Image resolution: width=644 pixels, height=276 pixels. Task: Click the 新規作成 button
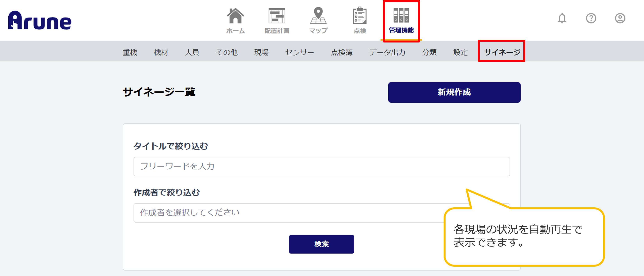pyautogui.click(x=454, y=92)
